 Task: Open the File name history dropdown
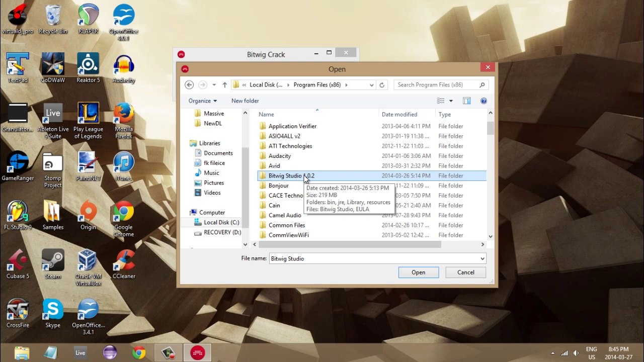click(482, 258)
